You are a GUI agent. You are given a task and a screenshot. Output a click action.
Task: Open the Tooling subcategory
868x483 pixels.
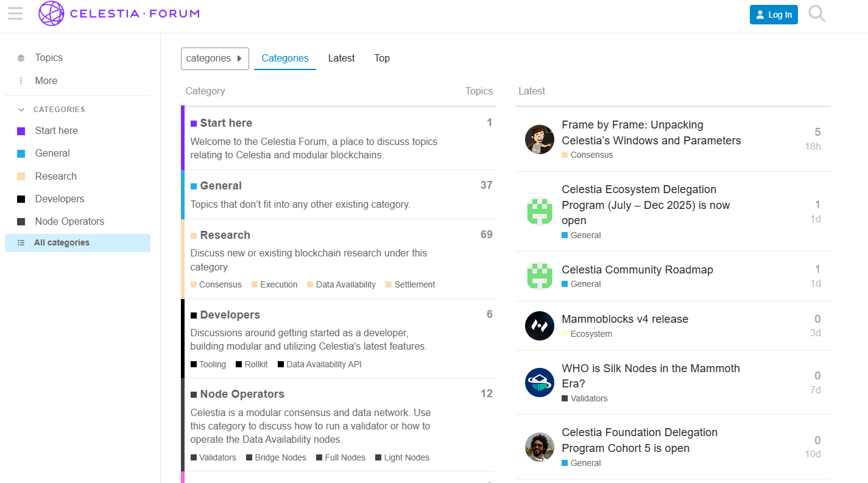208,364
